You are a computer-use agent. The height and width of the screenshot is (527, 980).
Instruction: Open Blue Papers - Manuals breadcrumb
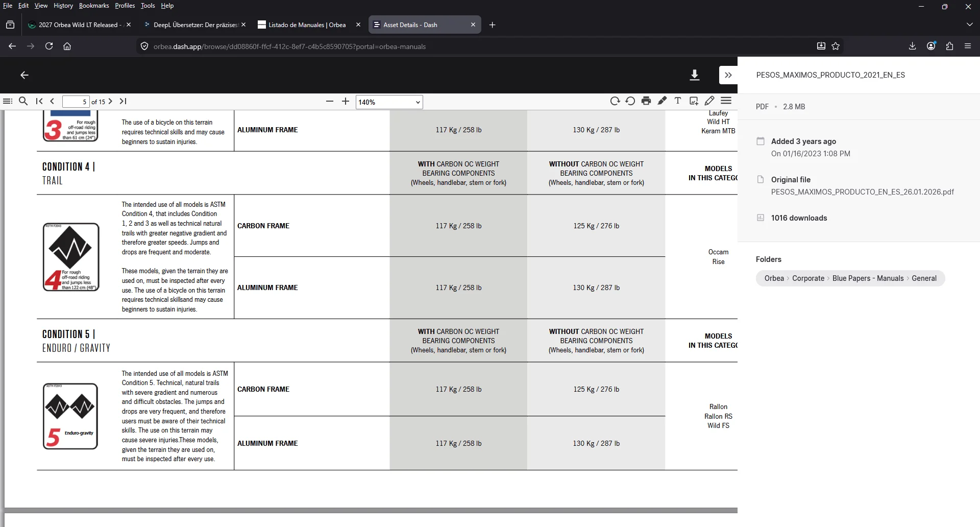point(868,278)
